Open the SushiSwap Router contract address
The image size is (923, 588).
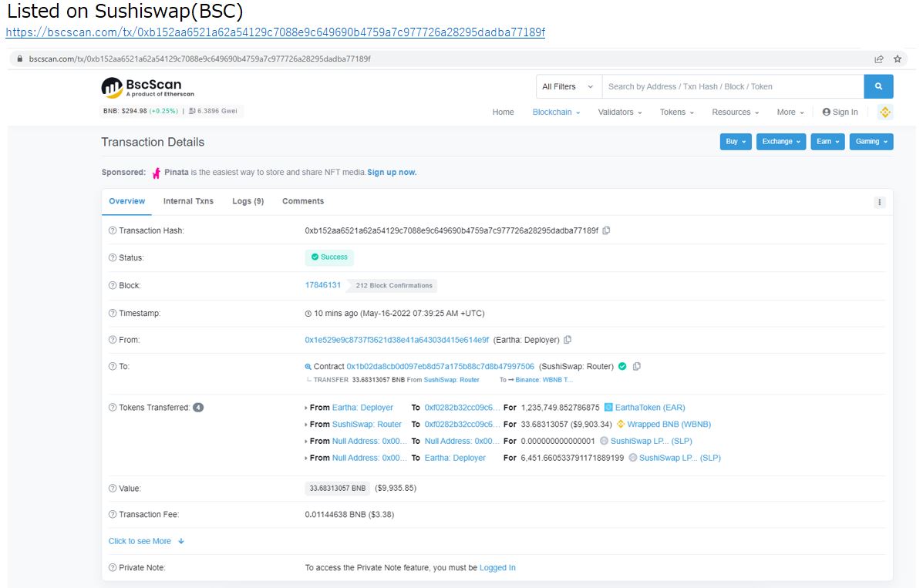pyautogui.click(x=440, y=366)
